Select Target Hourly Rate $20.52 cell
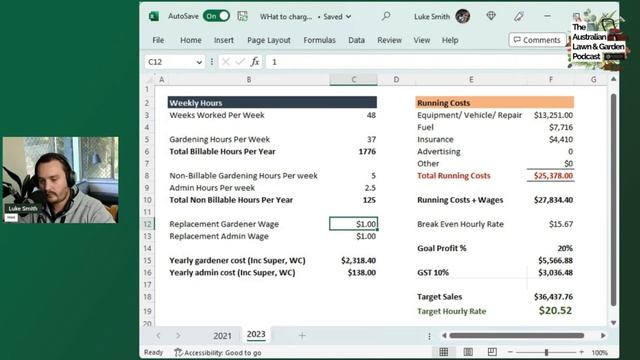Viewport: 640px width, 360px height. click(551, 311)
